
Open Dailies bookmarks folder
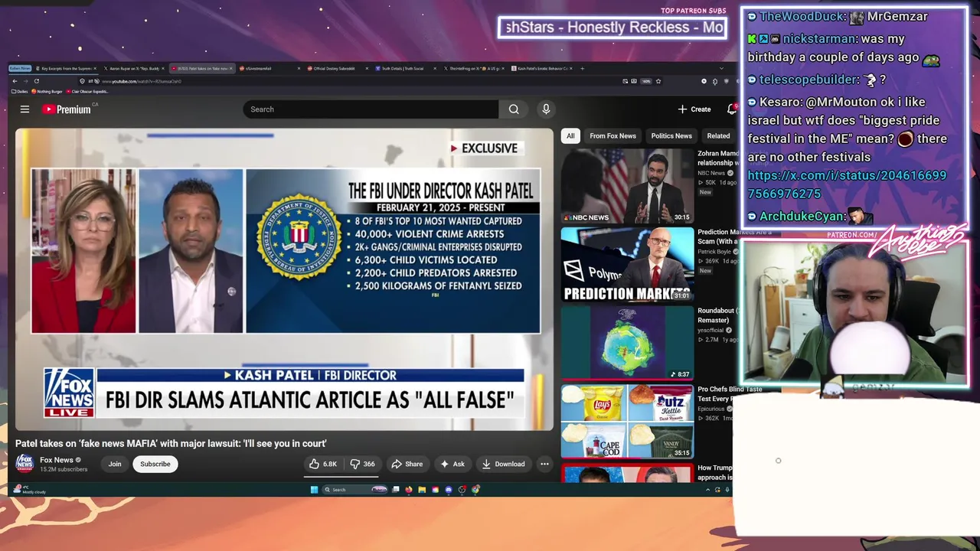19,91
